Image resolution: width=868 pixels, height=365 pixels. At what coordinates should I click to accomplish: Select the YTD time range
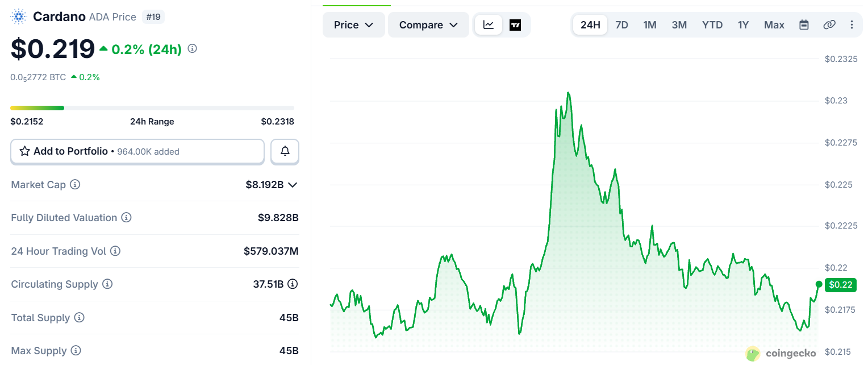[x=712, y=25]
